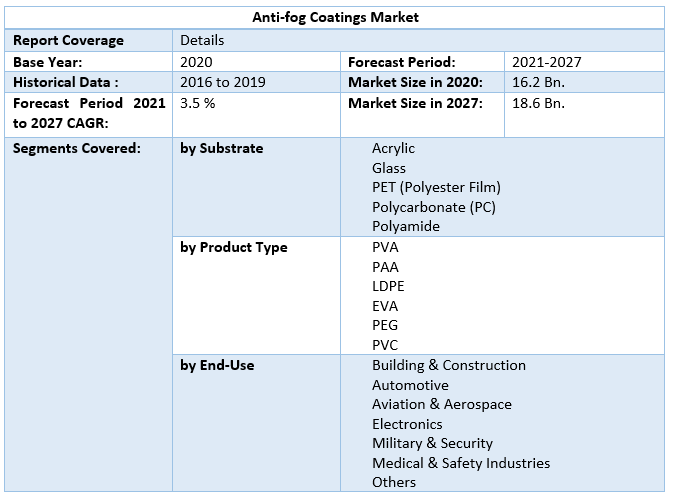Click the 18.6 Bn. market size cell

pyautogui.click(x=538, y=103)
